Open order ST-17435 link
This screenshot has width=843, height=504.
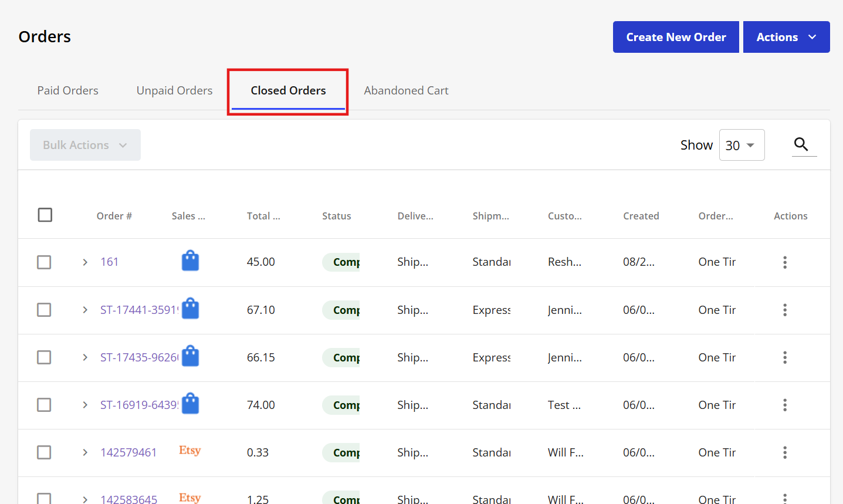[139, 357]
